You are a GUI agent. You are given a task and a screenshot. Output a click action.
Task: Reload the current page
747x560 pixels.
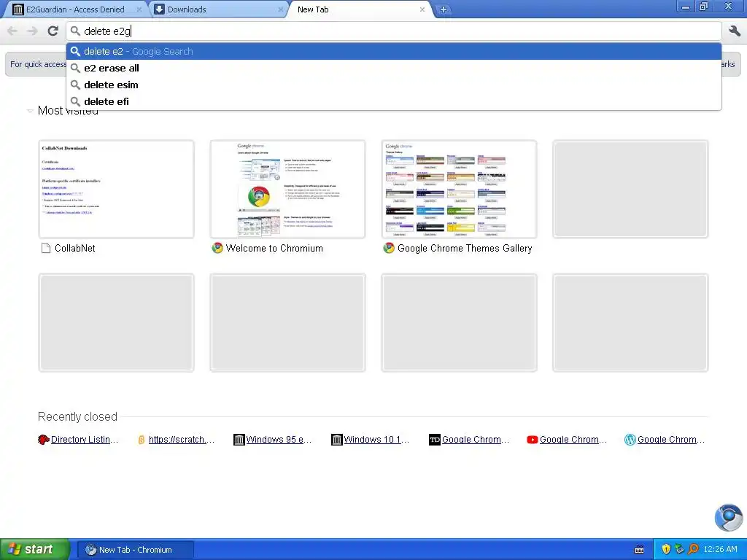coord(53,31)
